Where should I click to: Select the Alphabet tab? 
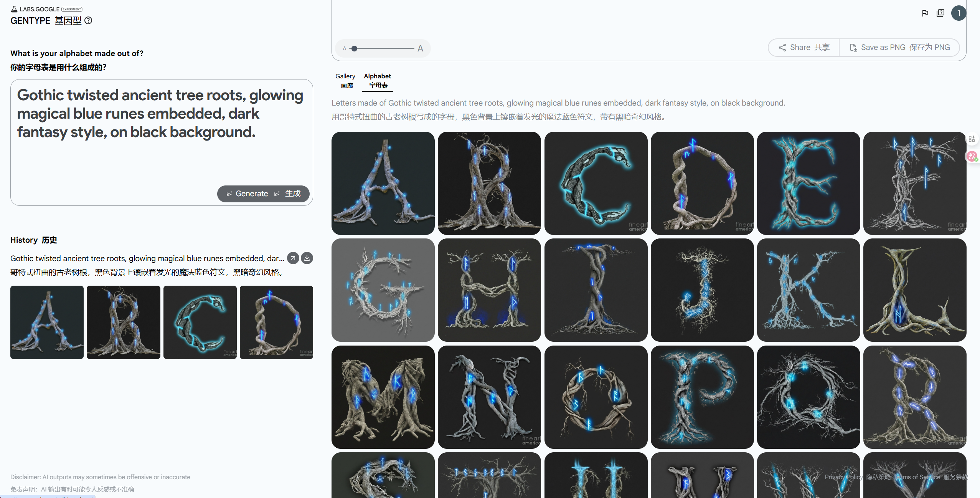pos(378,81)
